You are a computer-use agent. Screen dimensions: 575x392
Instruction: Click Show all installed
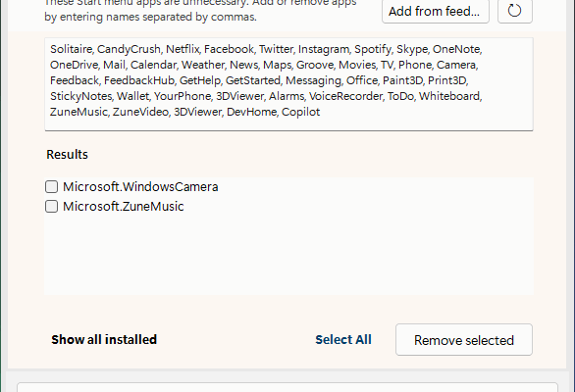(104, 340)
